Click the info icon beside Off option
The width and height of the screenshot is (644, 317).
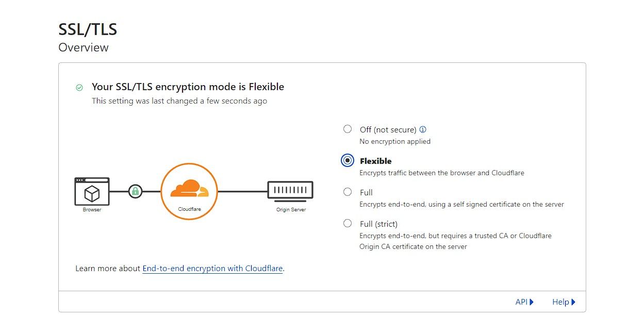423,130
